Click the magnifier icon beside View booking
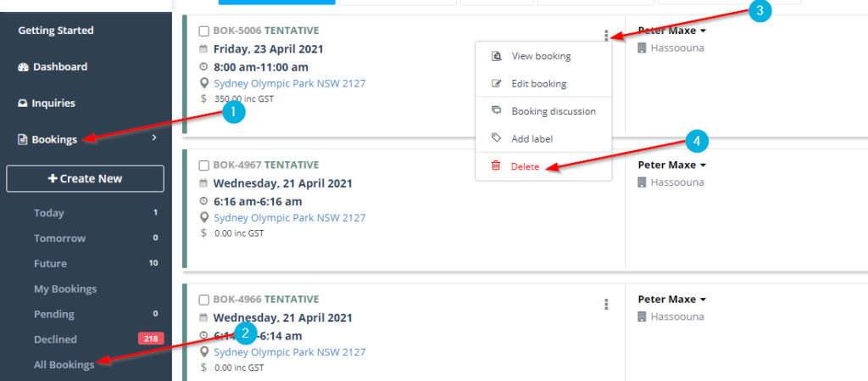This screenshot has width=868, height=381. pyautogui.click(x=497, y=56)
